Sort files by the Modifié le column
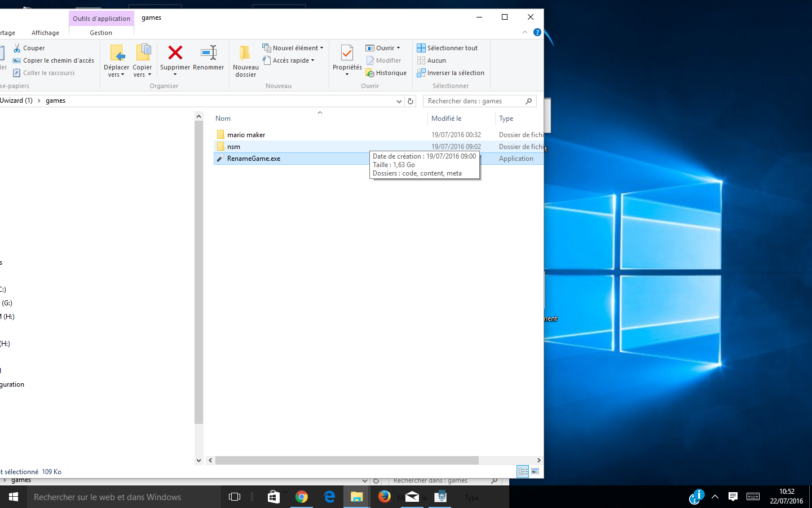Viewport: 812px width, 508px height. [446, 119]
